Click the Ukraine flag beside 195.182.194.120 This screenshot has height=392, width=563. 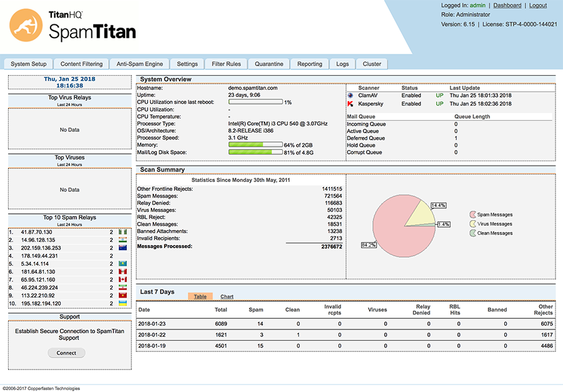tap(121, 303)
